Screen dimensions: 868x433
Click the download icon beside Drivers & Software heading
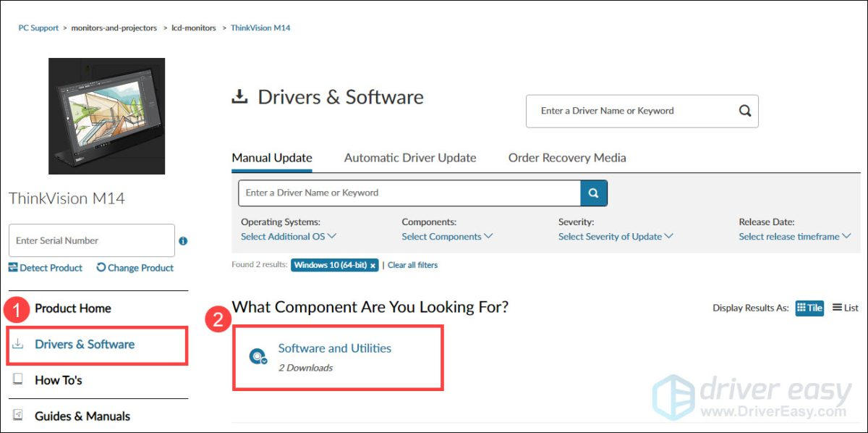pyautogui.click(x=239, y=96)
